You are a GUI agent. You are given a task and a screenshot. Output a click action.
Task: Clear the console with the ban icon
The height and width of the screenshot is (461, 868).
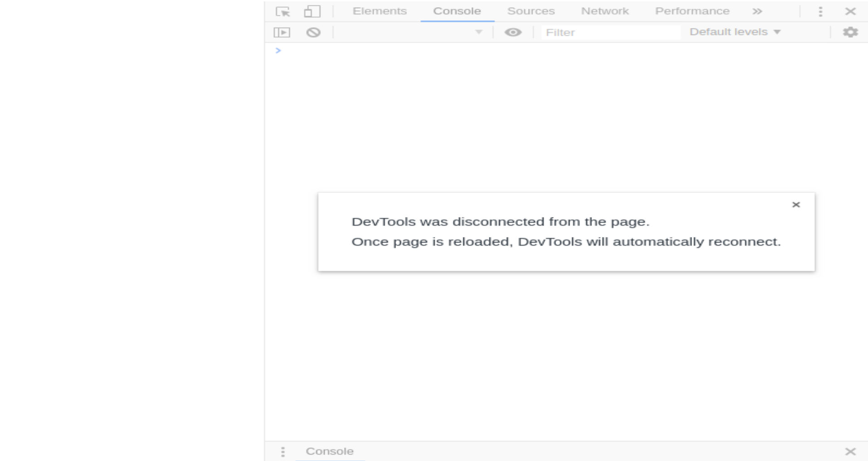click(313, 32)
